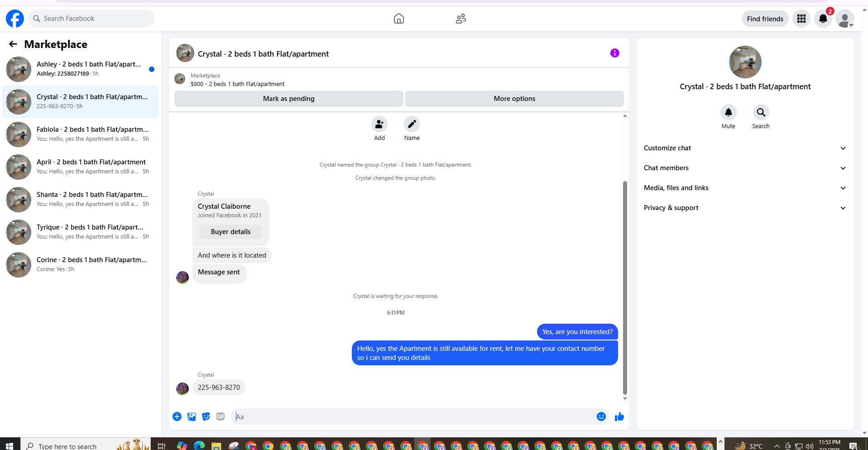The width and height of the screenshot is (868, 450).
Task: Open the Friends icon in top navigation
Action: [461, 19]
